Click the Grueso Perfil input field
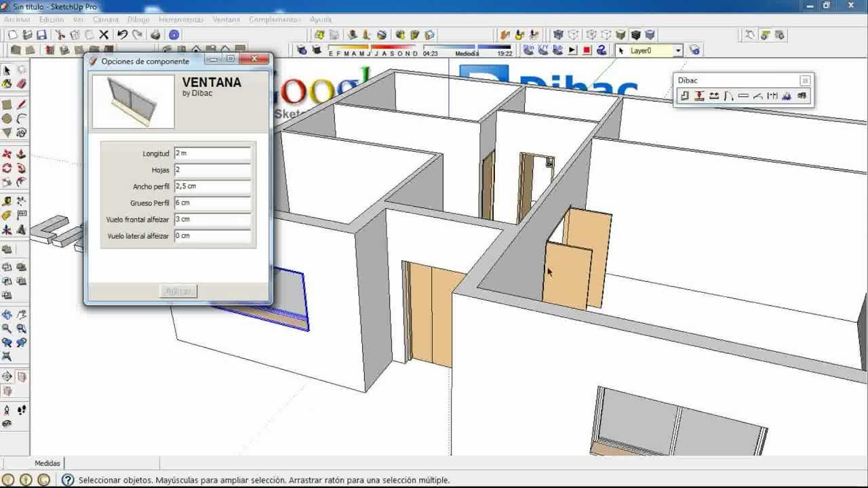Viewport: 868px width, 488px height. 212,203
